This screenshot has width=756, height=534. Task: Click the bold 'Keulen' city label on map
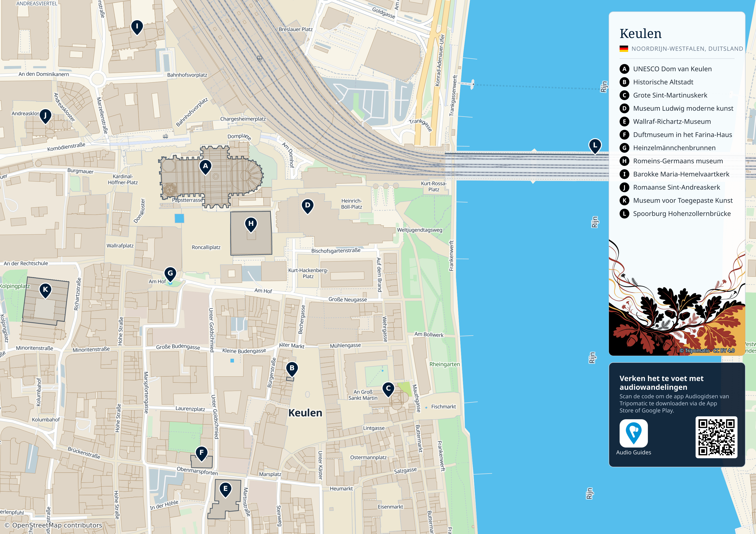305,413
